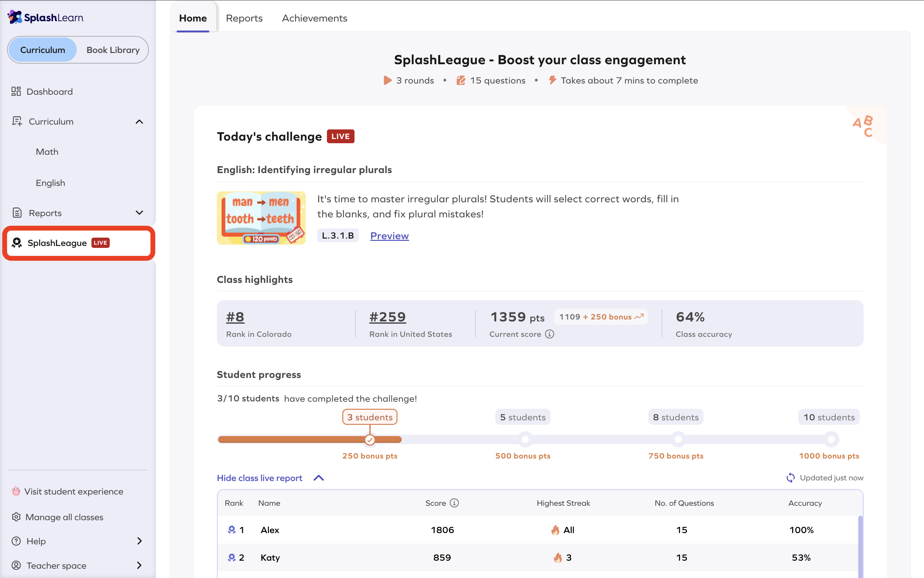Viewport: 924px width, 578px height.
Task: Click the trending arrow in bonus badge
Action: [639, 317]
